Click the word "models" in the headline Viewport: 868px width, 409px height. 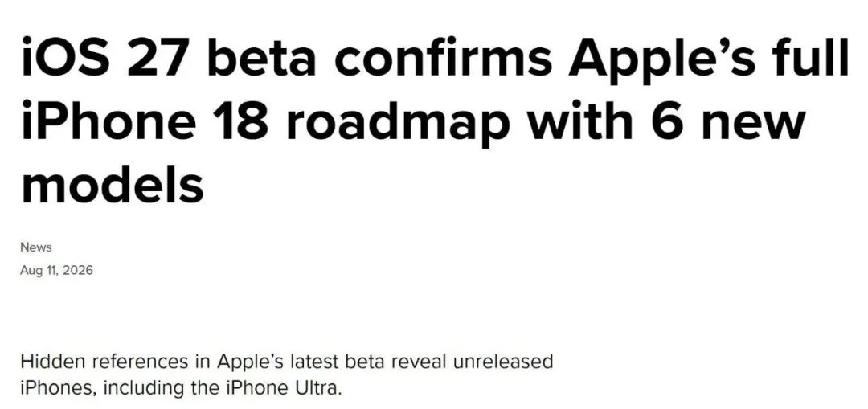(113, 182)
